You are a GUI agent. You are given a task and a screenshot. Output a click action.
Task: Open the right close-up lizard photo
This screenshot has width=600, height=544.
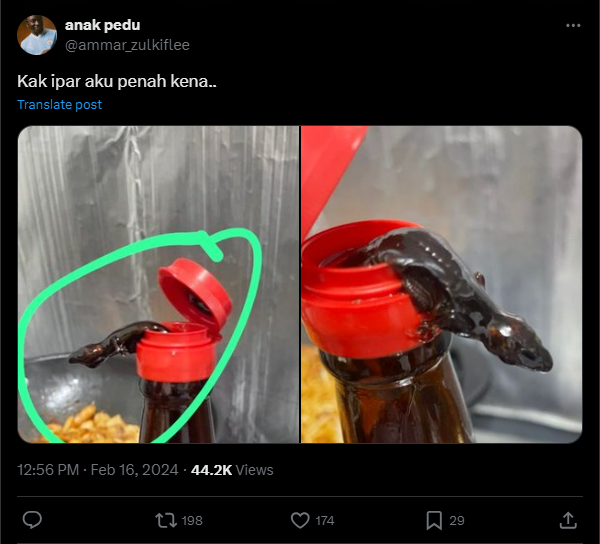click(441, 284)
